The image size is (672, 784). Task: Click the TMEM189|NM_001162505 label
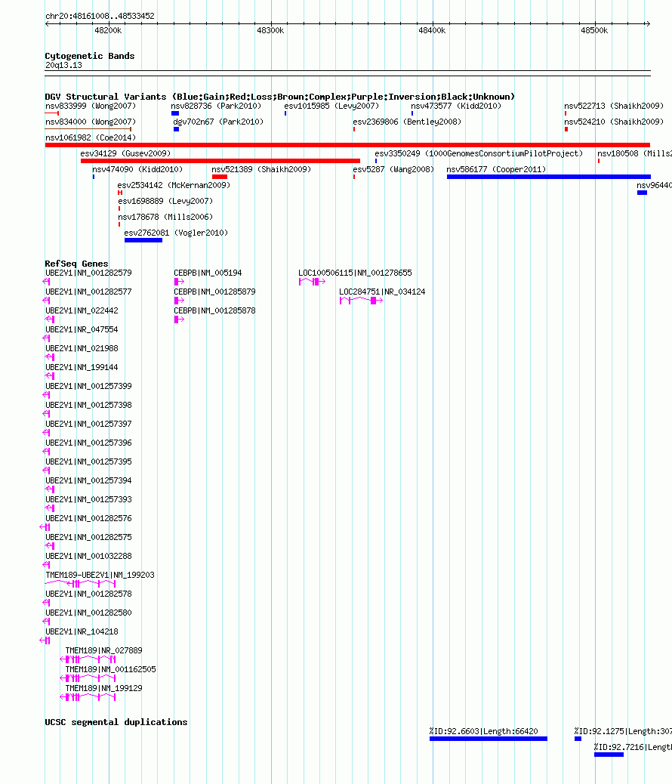click(110, 669)
